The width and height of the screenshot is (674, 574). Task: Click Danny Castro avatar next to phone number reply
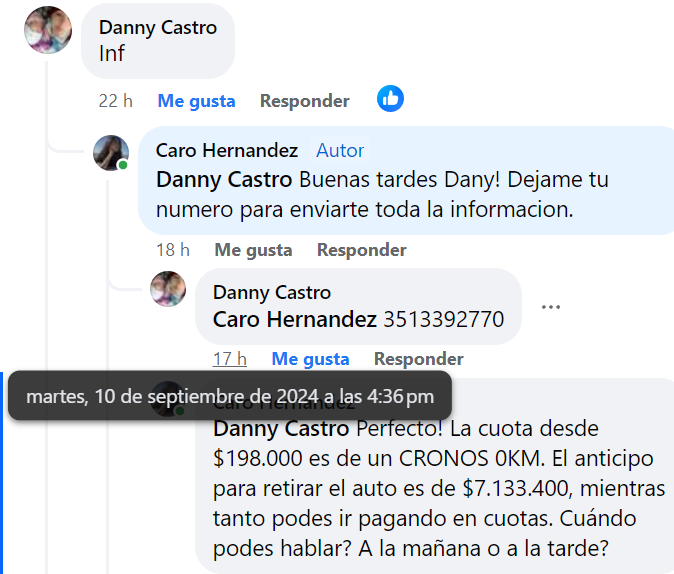click(168, 289)
